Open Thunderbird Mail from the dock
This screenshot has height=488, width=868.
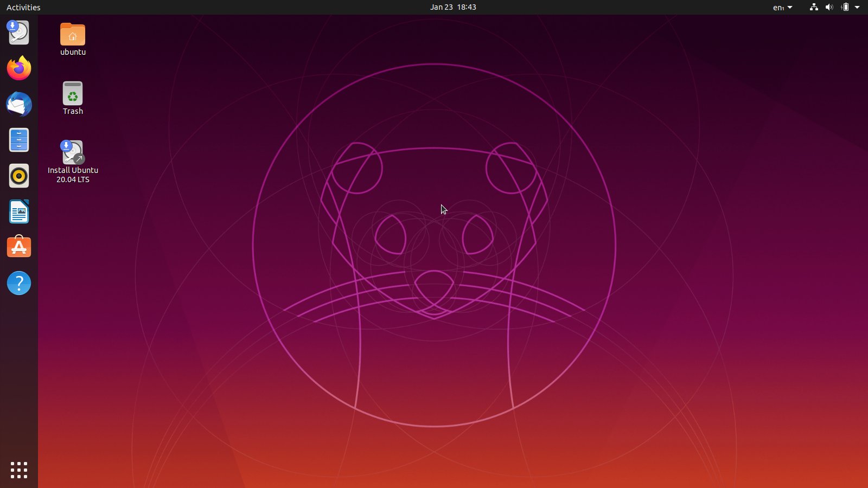point(19,104)
